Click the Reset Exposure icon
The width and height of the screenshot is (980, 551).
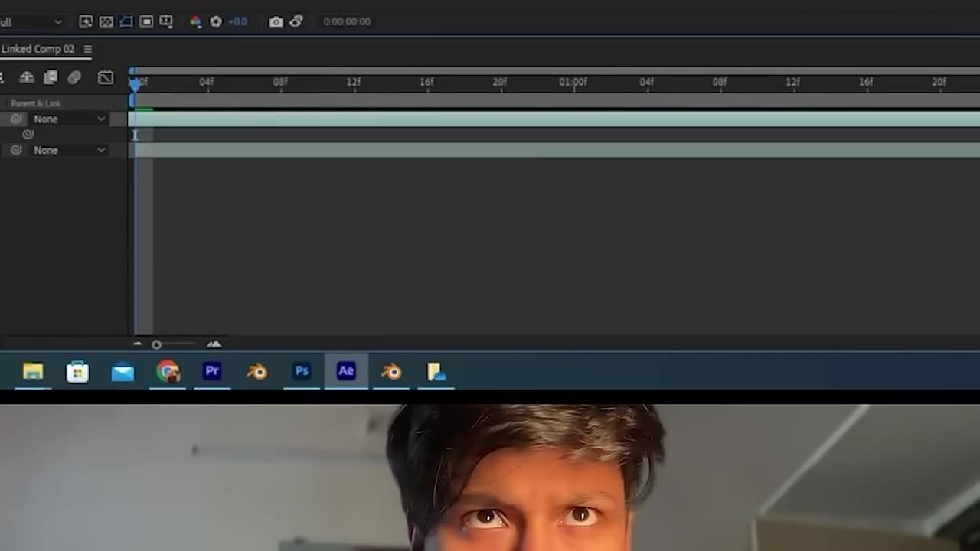click(x=216, y=21)
